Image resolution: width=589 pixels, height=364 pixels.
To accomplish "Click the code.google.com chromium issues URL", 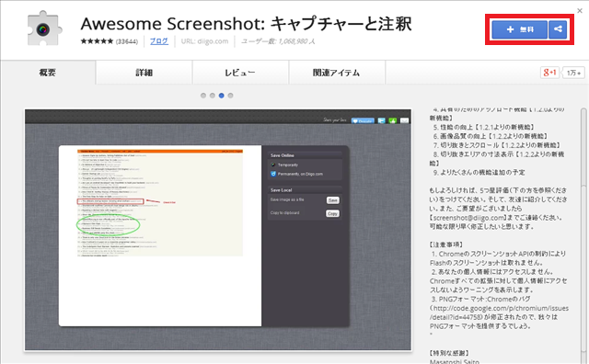I will coord(499,313).
